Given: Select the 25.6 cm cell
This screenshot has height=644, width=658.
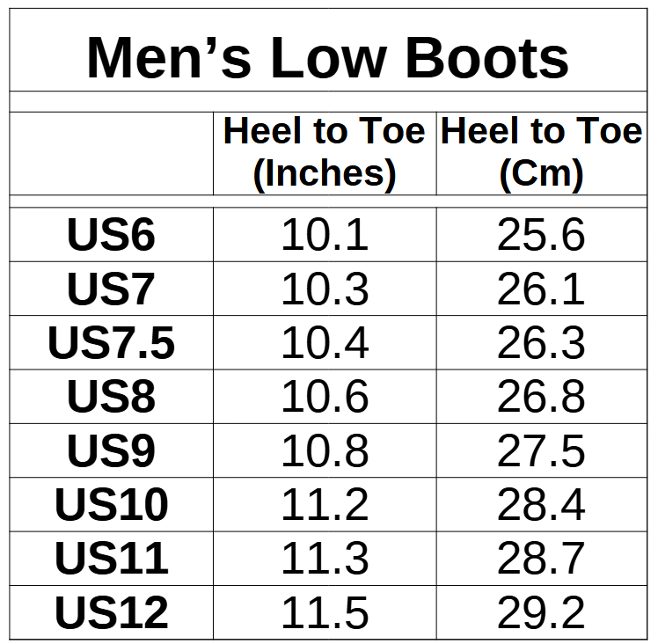Looking at the screenshot, I should (541, 236).
